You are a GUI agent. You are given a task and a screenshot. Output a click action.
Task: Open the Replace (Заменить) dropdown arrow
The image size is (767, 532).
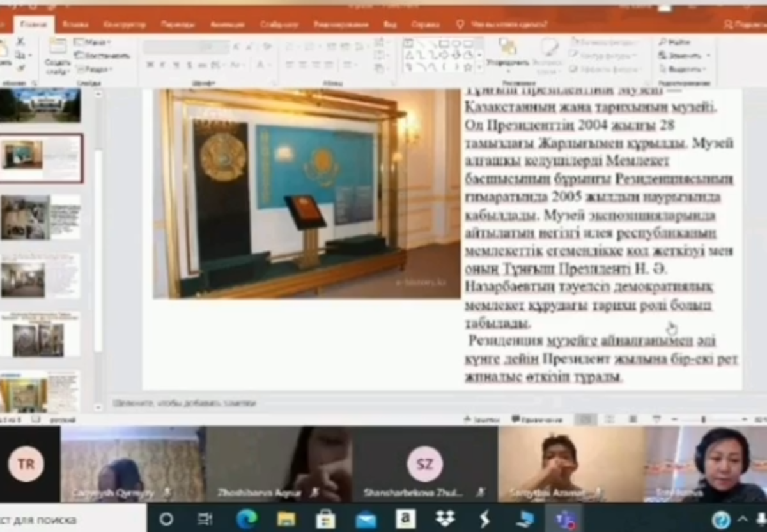708,56
